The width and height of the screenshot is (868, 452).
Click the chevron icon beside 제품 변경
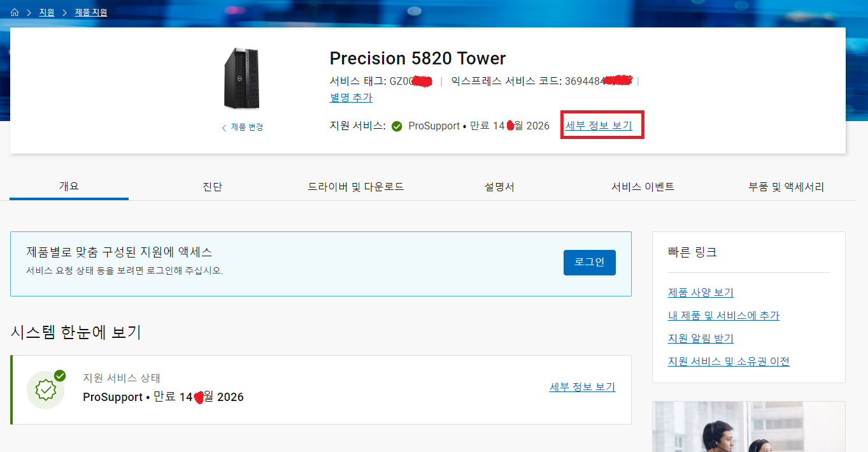(x=224, y=128)
